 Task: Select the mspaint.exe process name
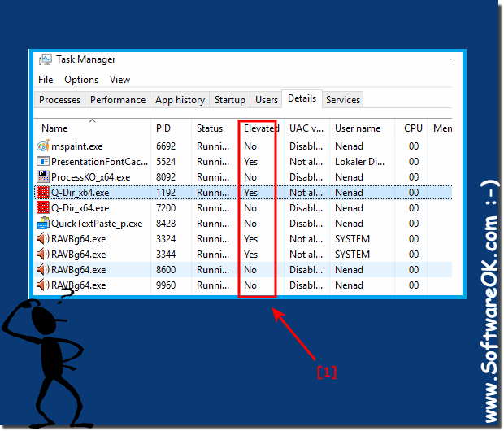[x=77, y=146]
